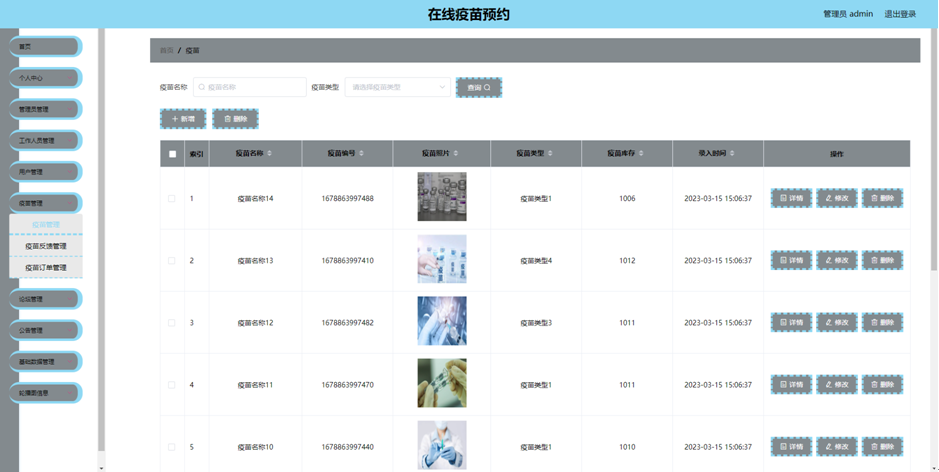This screenshot has height=472, width=939.
Task: Click 首页 breadcrumb link
Action: point(166,50)
